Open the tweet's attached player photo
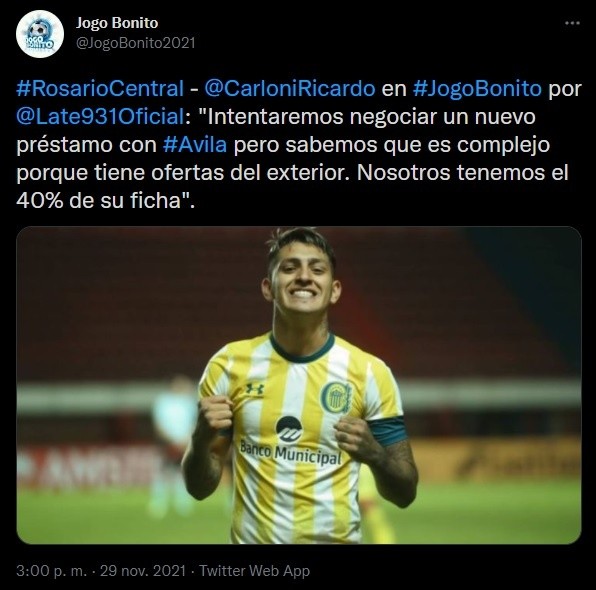Image resolution: width=596 pixels, height=590 pixels. tap(299, 385)
